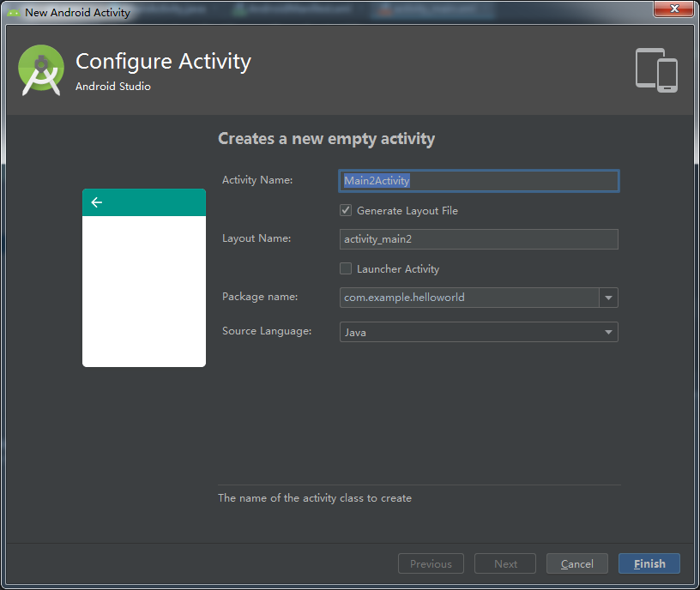
Task: Click the 'Source Language:' label
Action: click(267, 331)
